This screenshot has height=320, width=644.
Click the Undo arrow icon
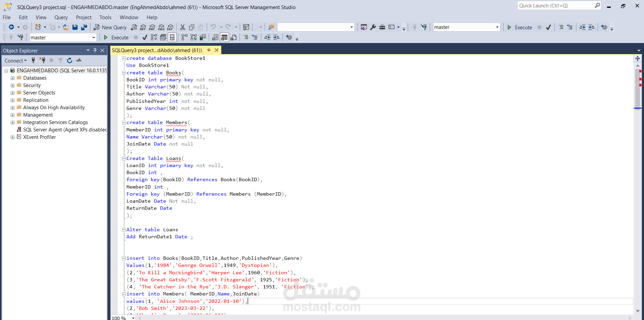pos(213,27)
